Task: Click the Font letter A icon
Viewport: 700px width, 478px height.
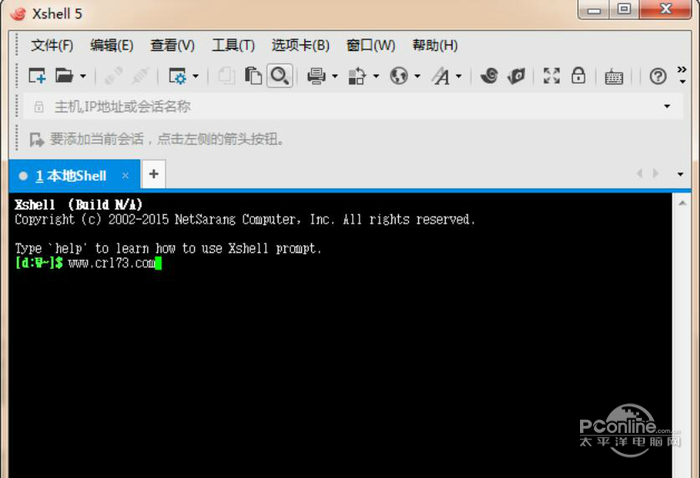Action: click(441, 76)
